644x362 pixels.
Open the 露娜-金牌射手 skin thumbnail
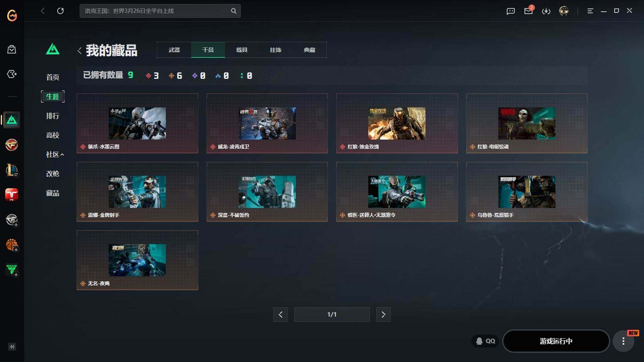click(x=137, y=192)
